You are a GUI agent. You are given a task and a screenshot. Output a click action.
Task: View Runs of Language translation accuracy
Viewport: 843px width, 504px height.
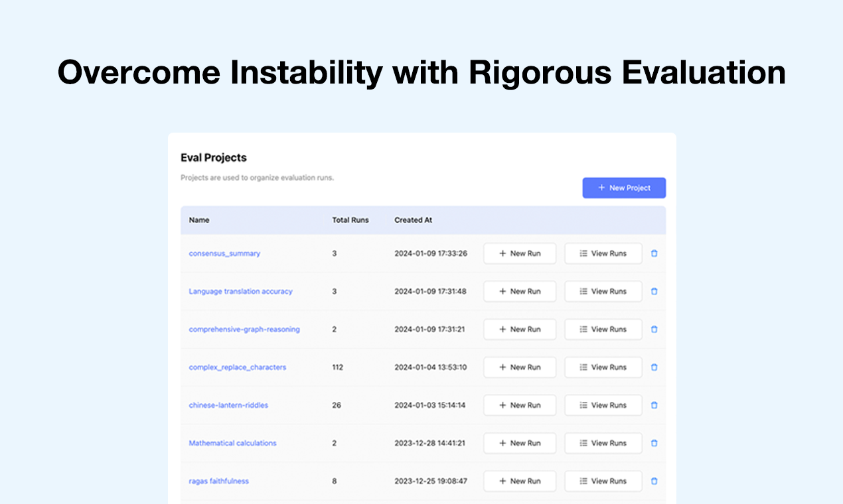tap(603, 291)
